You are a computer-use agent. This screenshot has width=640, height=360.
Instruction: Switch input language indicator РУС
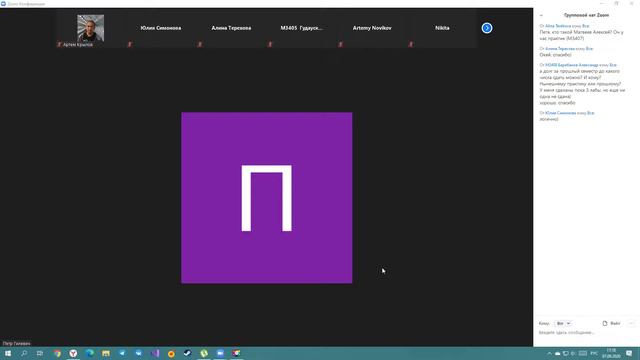coord(594,353)
